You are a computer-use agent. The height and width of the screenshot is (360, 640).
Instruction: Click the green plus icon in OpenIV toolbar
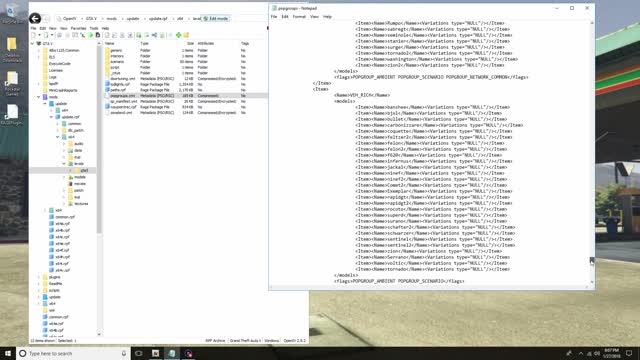coord(178,35)
